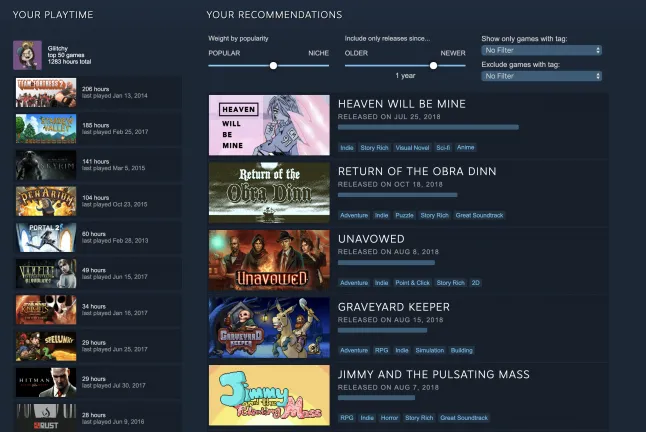Click the game thumbnail with 34 hours
The height and width of the screenshot is (432, 646).
pyautogui.click(x=46, y=310)
